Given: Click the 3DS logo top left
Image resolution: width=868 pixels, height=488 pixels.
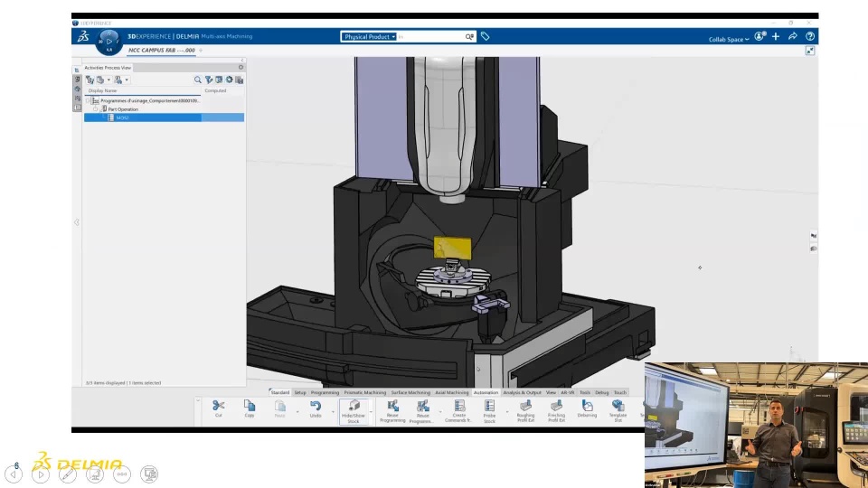Looking at the screenshot, I should click(83, 36).
